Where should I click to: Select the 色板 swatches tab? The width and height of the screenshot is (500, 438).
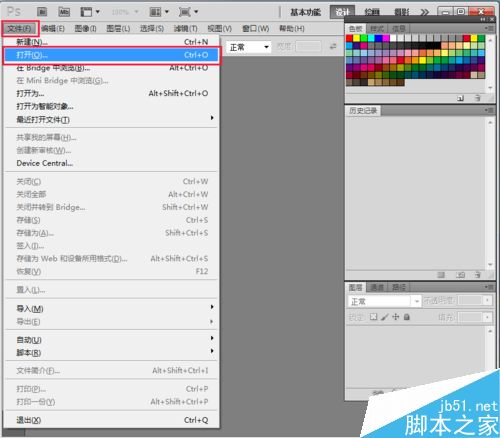[x=356, y=29]
